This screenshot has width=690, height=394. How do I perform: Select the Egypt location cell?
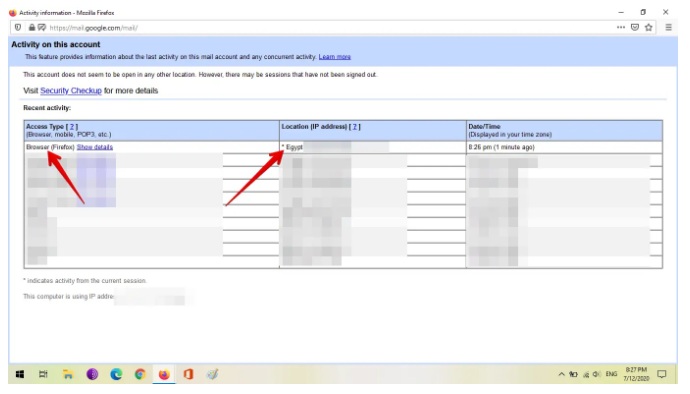coord(372,147)
